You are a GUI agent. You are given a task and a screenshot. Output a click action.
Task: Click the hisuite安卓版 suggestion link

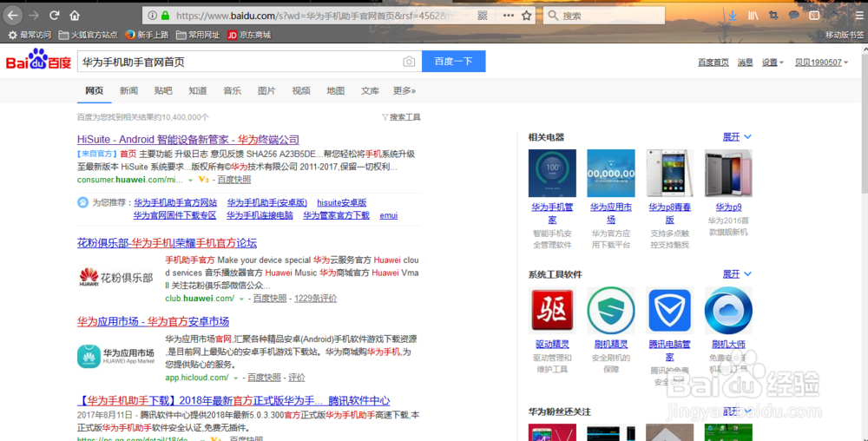[341, 202]
